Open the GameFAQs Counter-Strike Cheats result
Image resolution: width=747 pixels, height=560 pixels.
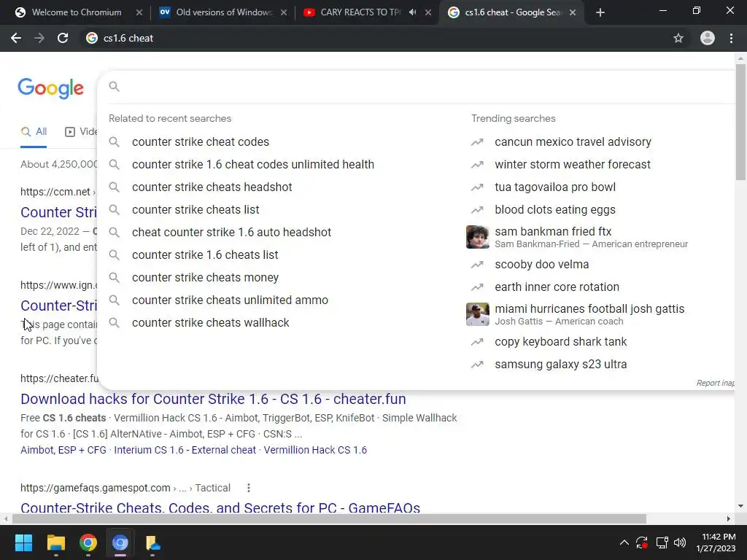point(220,507)
